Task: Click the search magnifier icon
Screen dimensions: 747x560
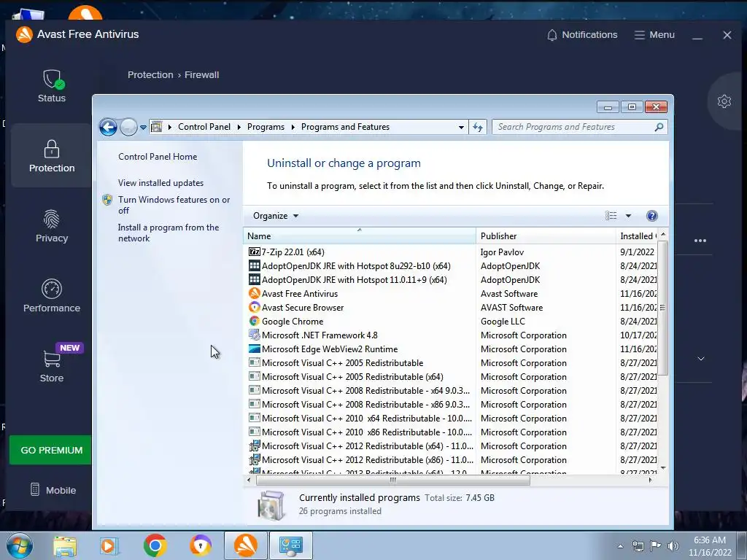Action: click(x=659, y=127)
